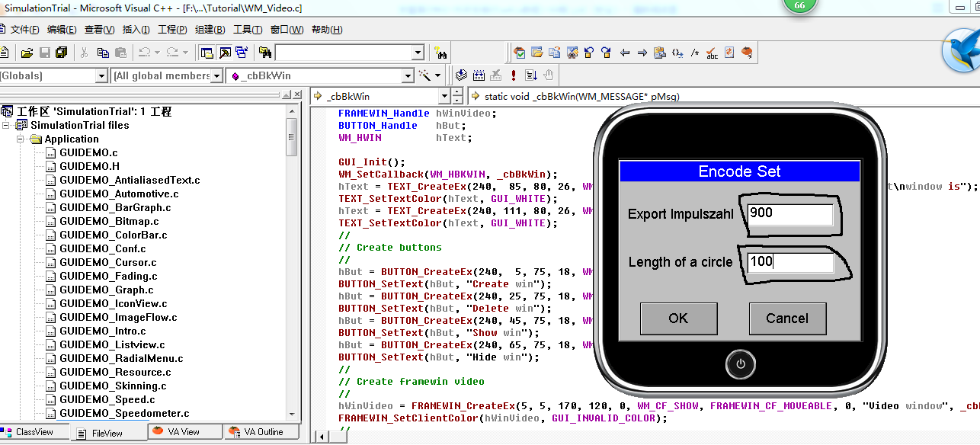Click the Visual Assist tomato checkmark icon
This screenshot has height=445, width=980.
tap(520, 53)
